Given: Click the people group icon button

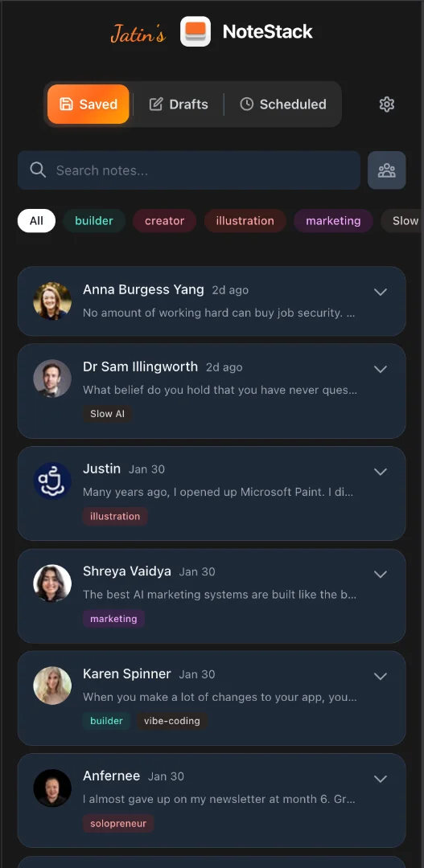Looking at the screenshot, I should click(x=386, y=170).
